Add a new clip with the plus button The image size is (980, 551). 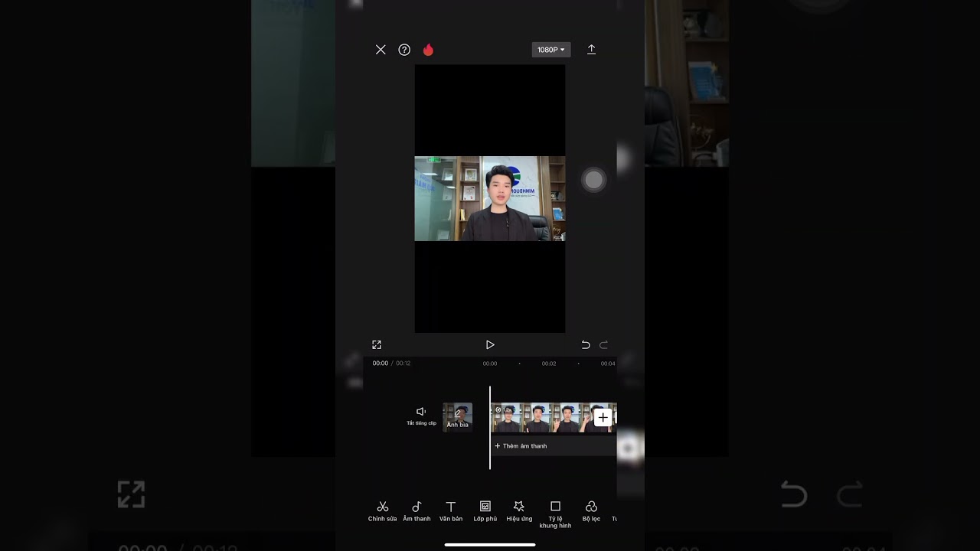coord(603,417)
